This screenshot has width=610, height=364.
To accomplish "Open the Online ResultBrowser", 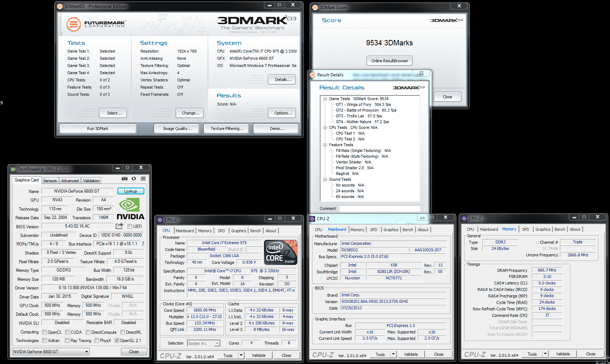I will point(390,61).
